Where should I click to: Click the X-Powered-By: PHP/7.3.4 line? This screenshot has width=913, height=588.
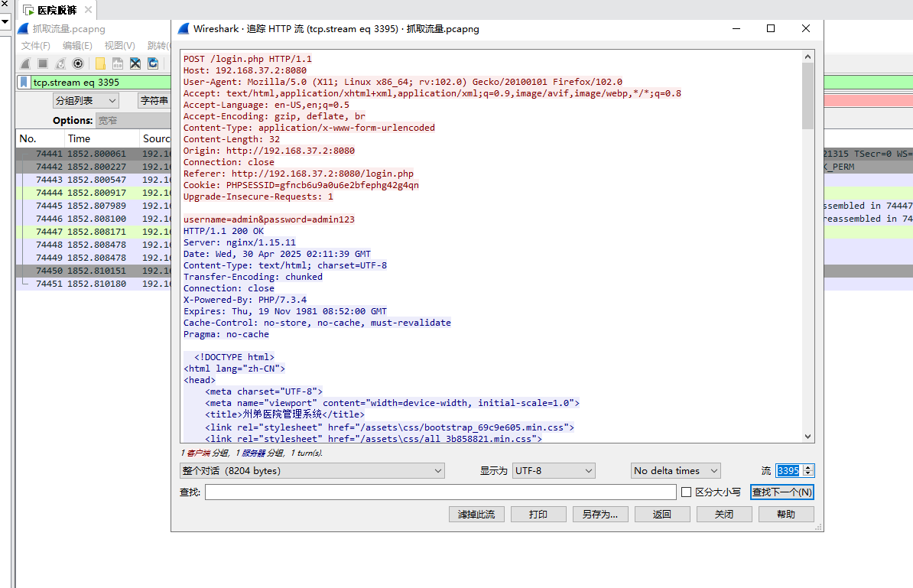[x=245, y=300]
